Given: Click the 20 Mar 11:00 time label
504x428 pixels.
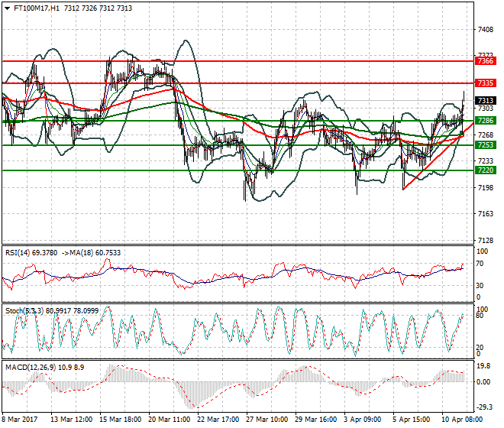Looking at the screenshot, I should pos(169,420).
